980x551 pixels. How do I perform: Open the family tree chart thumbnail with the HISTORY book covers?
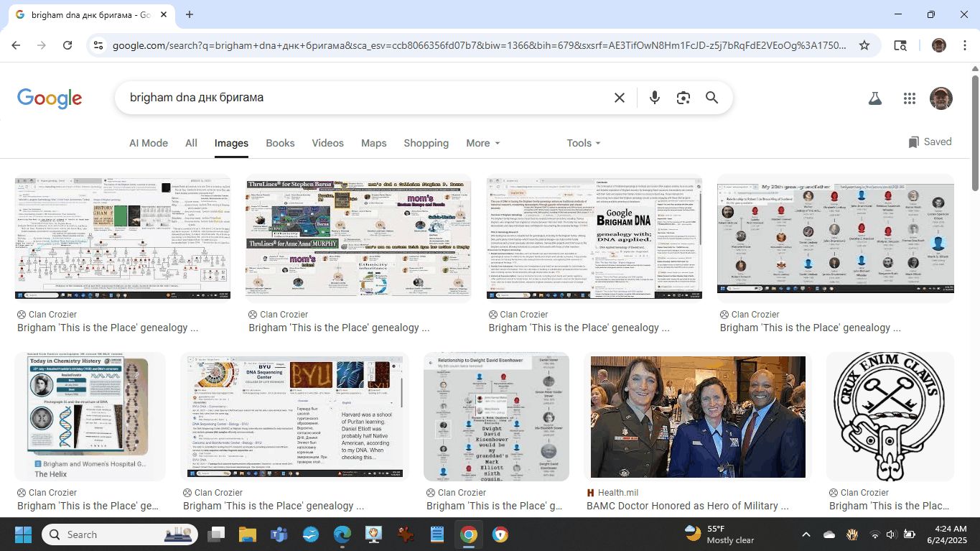pos(123,237)
